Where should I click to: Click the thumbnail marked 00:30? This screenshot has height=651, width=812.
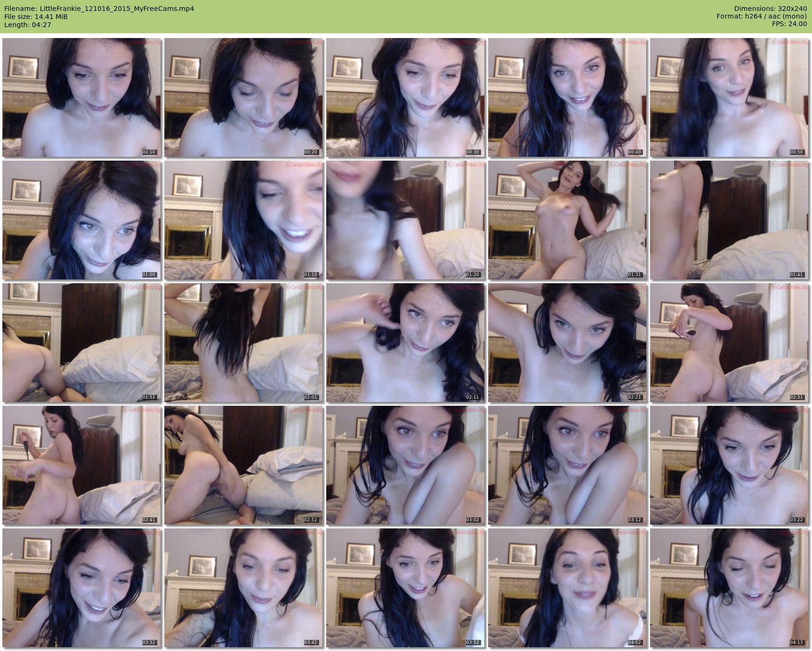406,97
